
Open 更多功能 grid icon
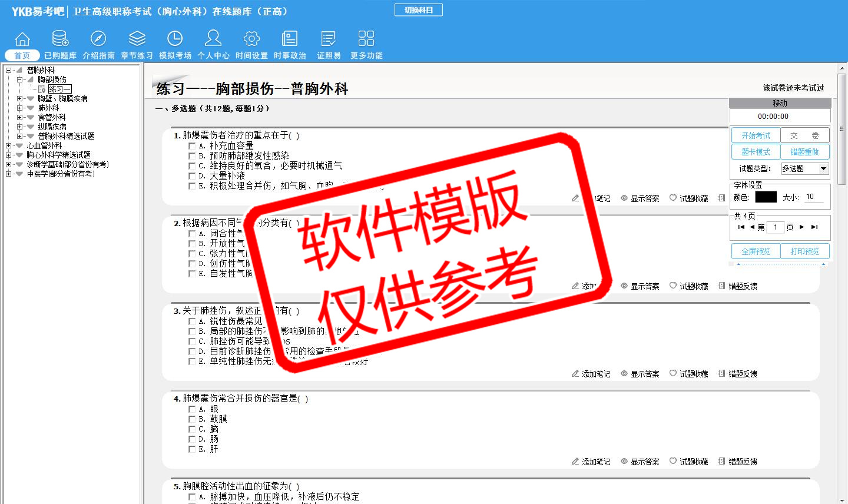(x=366, y=39)
